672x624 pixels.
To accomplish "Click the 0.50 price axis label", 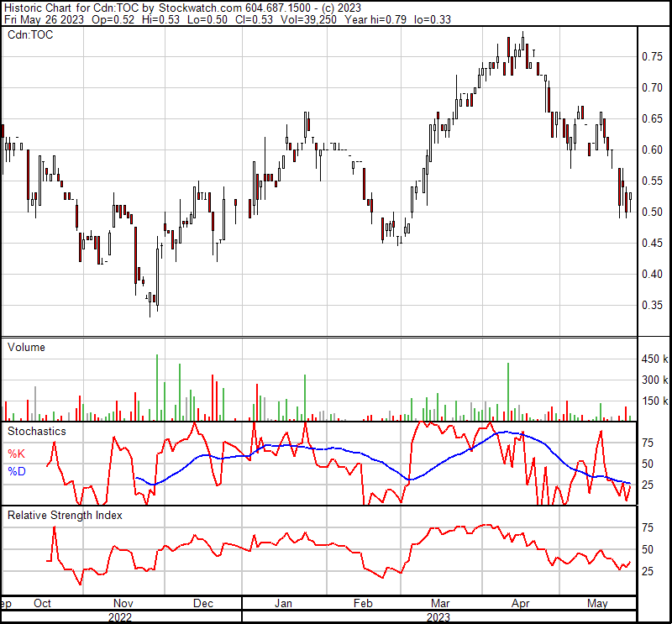I will pos(652,212).
